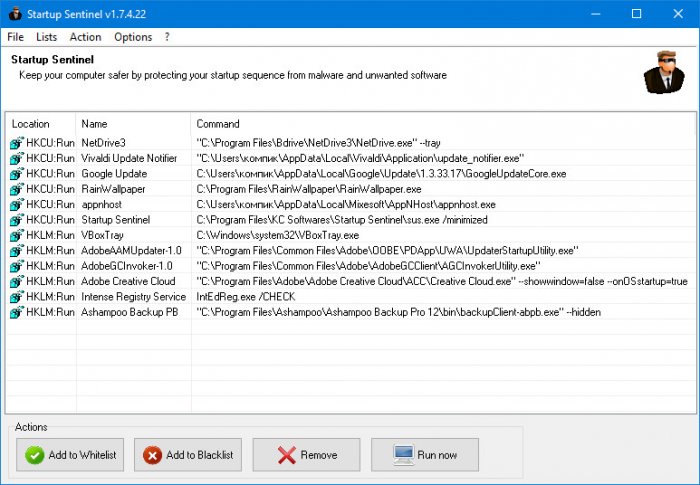Click the computer monitor icon on Run now
This screenshot has height=485, width=700.
404,455
